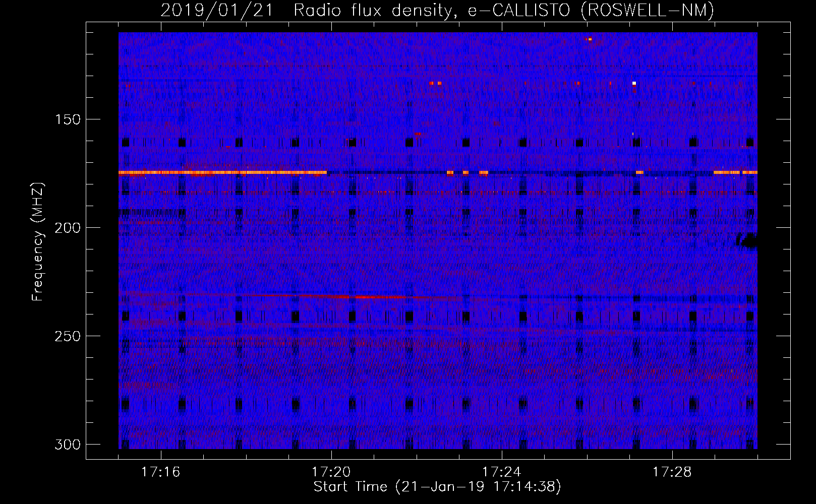Click the 300 frequency tick label

click(68, 445)
